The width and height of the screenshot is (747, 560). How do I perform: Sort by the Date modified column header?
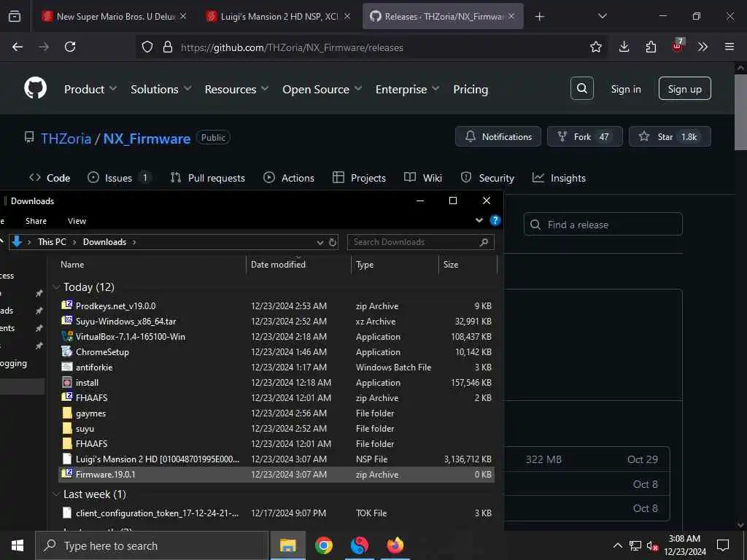278,265
